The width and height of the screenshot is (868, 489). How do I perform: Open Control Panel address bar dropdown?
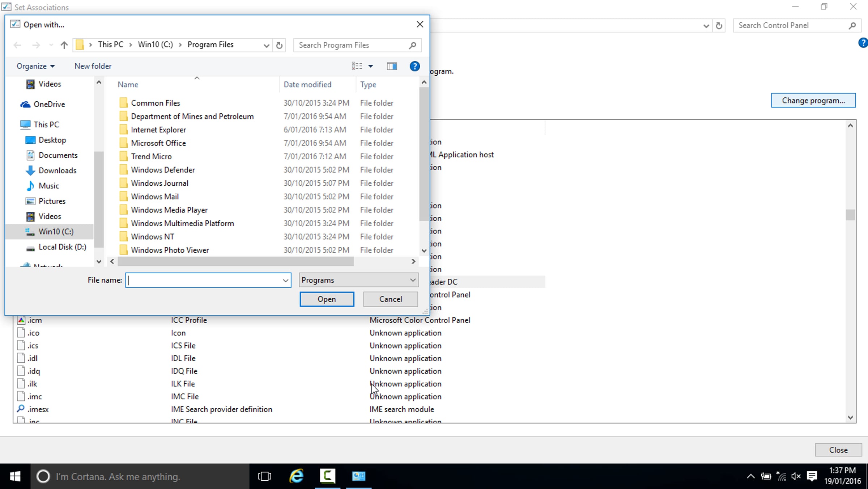click(706, 26)
